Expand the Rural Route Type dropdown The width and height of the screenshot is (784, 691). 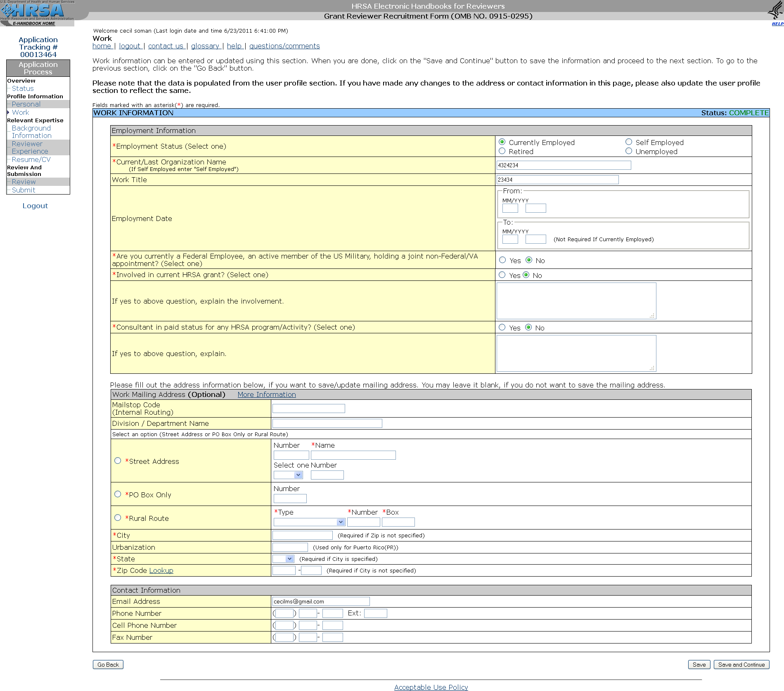[x=309, y=522]
